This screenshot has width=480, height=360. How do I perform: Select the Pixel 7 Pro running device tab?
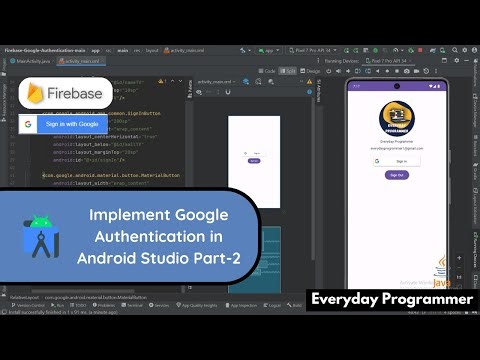click(389, 61)
